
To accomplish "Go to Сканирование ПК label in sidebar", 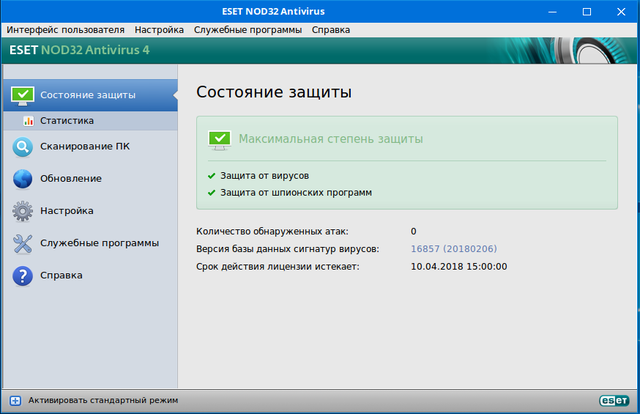I will (85, 147).
